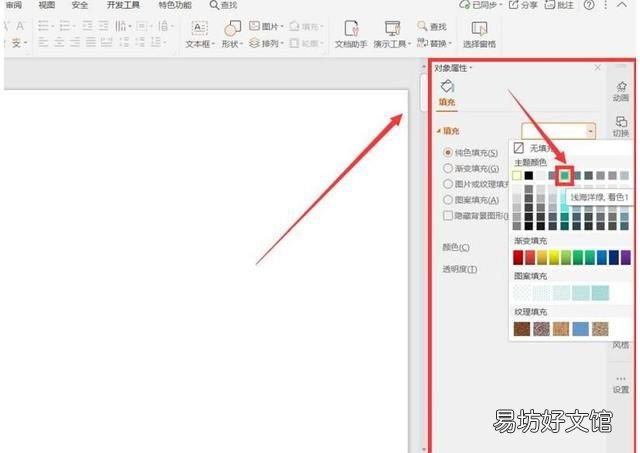Open the 开发工具 developer tools tab

point(123,5)
